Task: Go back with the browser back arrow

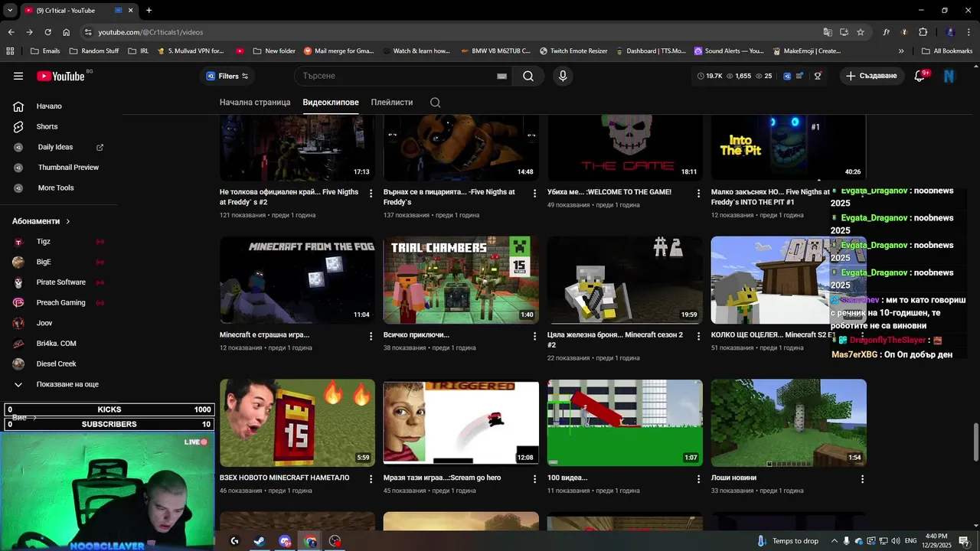Action: (11, 32)
